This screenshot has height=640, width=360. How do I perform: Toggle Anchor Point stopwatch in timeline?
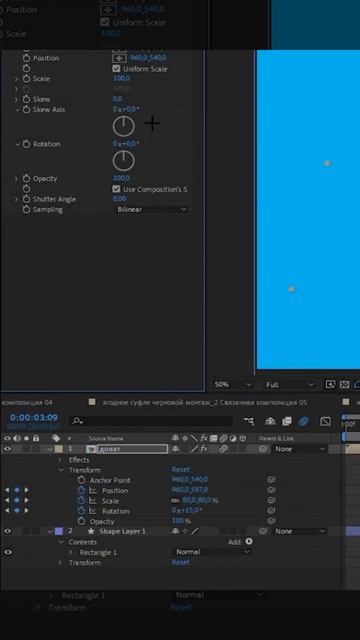81,480
